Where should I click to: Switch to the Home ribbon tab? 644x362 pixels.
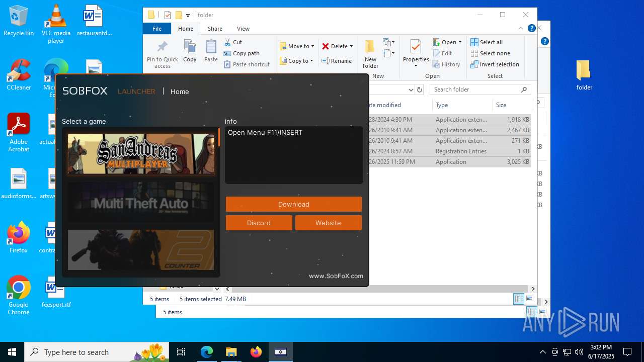pos(186,29)
